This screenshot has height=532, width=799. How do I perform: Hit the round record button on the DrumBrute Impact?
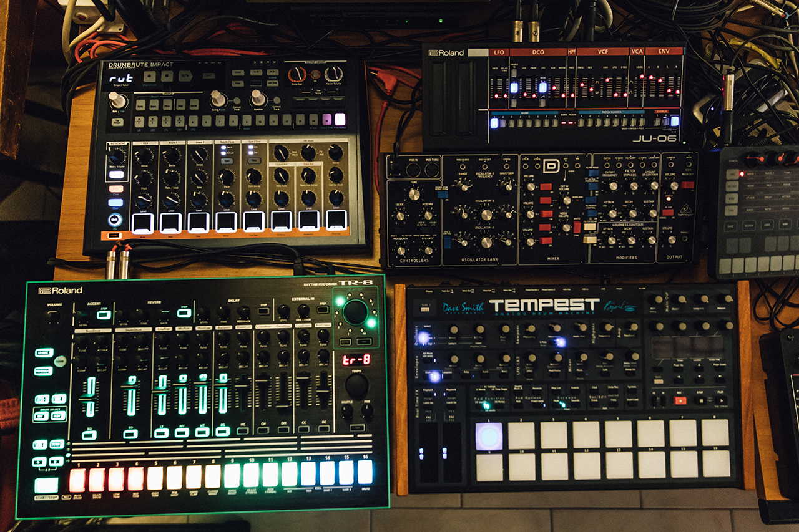149,77
